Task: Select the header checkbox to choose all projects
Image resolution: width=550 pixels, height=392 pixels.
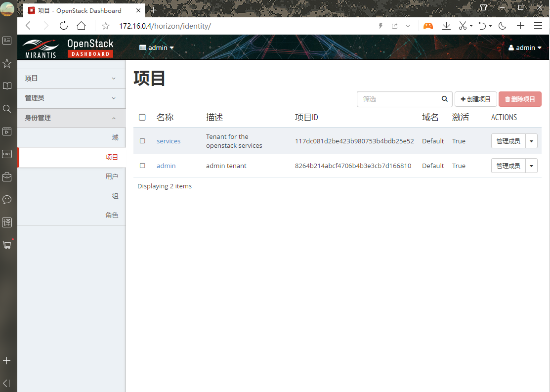Action: [x=142, y=117]
